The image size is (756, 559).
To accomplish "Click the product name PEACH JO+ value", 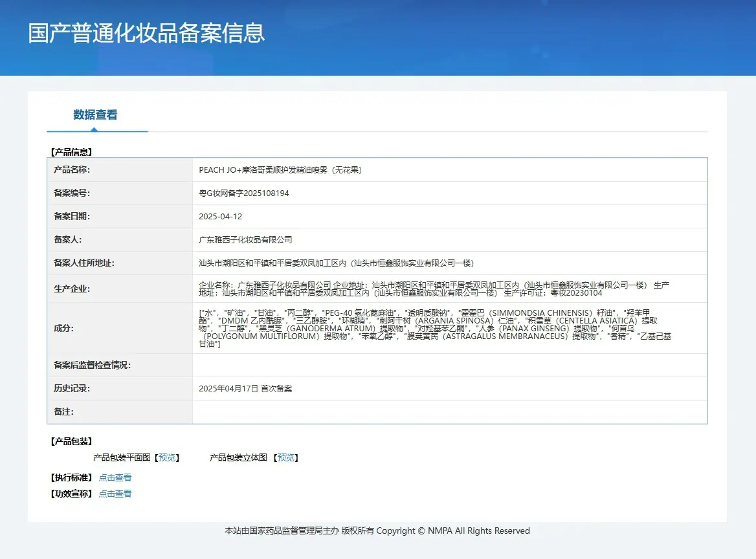I will tap(280, 170).
